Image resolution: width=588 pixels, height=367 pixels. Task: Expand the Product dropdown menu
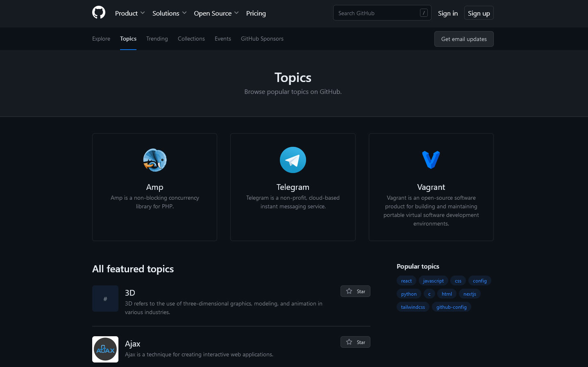[x=129, y=13]
